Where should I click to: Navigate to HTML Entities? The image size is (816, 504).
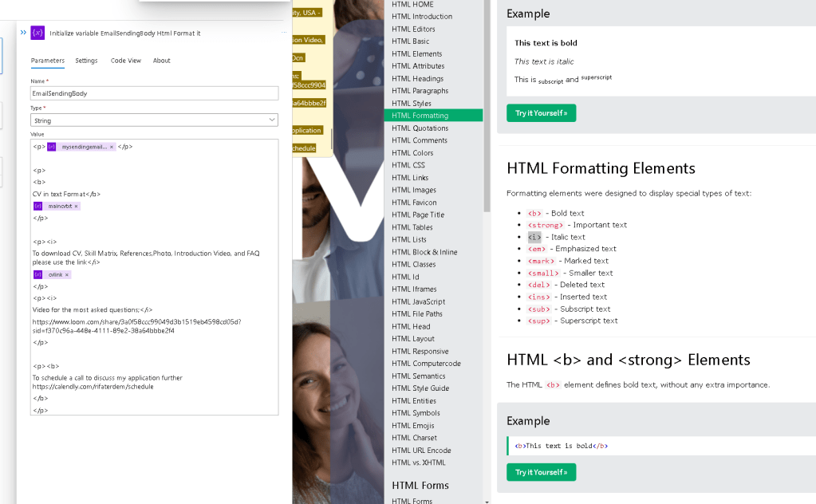[x=414, y=401]
